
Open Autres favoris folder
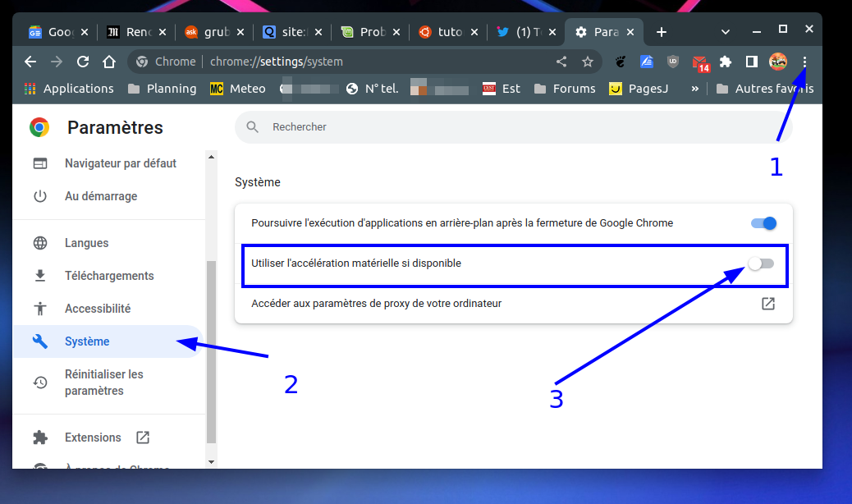[765, 89]
